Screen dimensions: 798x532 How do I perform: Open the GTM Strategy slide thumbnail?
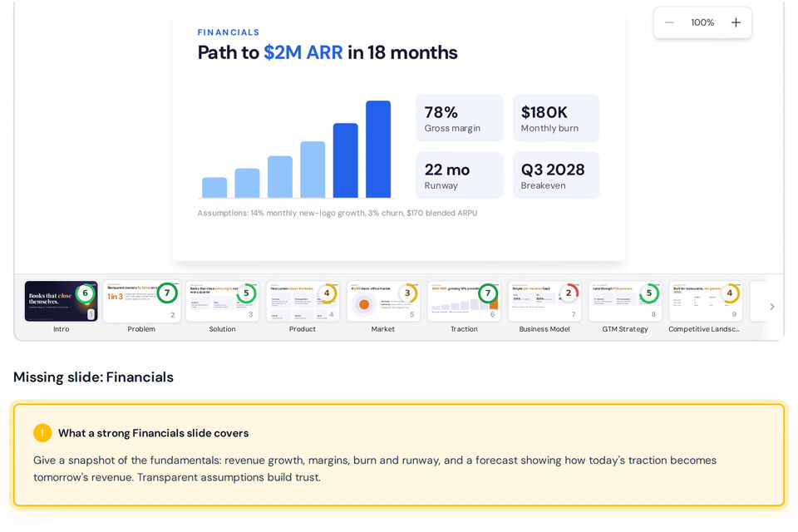(625, 301)
